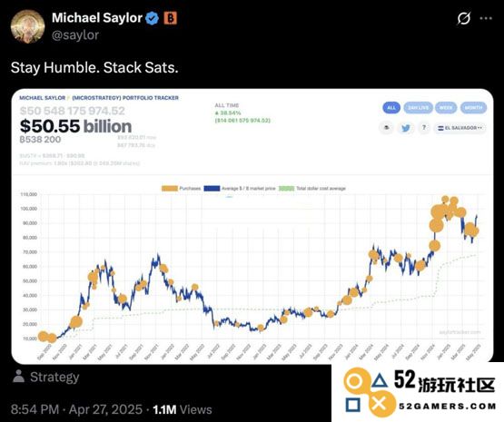Open the Michael Saylor display name link
Screen dimensions: 504x422
click(x=97, y=18)
